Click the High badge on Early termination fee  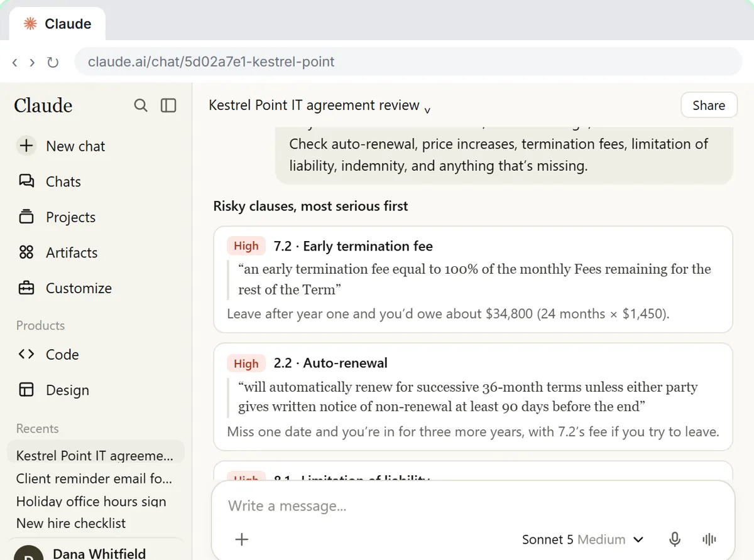(x=246, y=246)
